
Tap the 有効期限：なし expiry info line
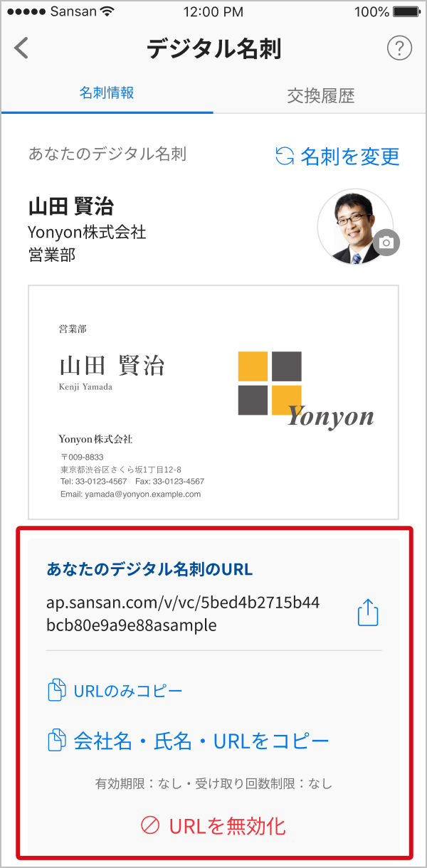[x=213, y=784]
